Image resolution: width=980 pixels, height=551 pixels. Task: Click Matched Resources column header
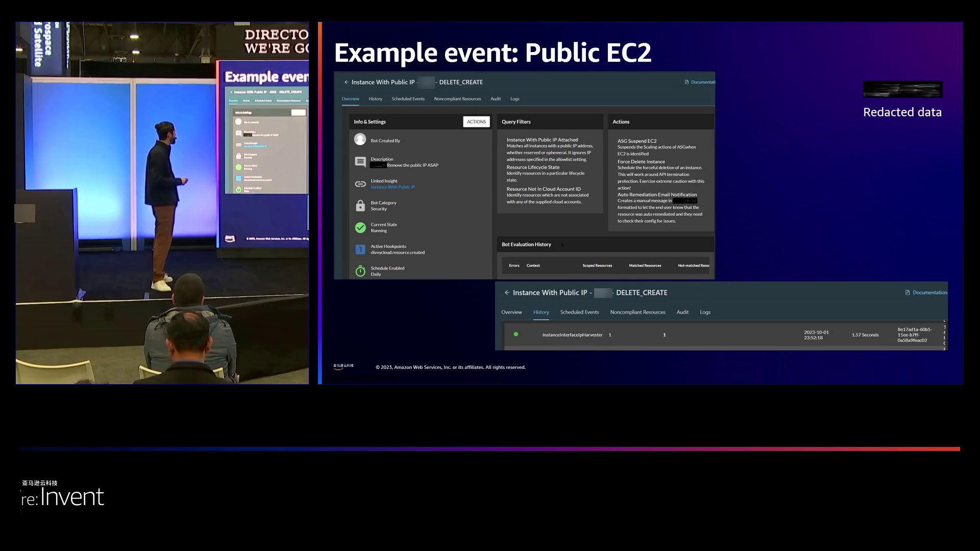click(645, 266)
